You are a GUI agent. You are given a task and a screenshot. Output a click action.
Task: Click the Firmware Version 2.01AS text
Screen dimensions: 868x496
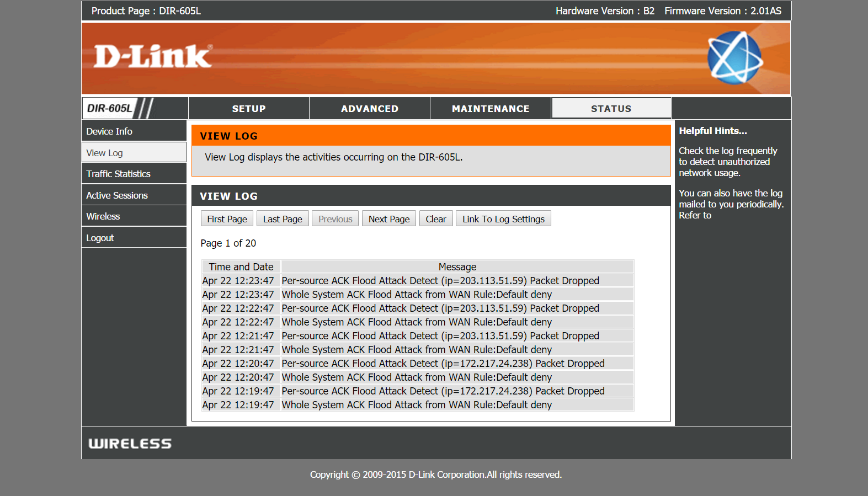coord(723,11)
